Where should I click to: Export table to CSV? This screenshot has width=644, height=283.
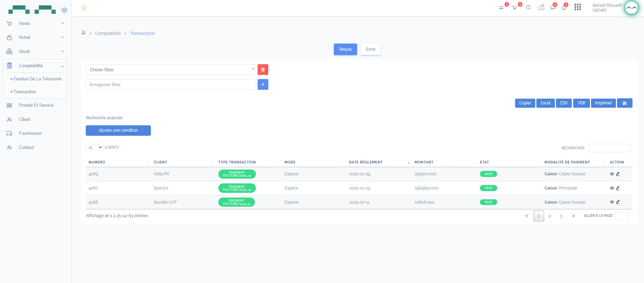[x=564, y=103]
